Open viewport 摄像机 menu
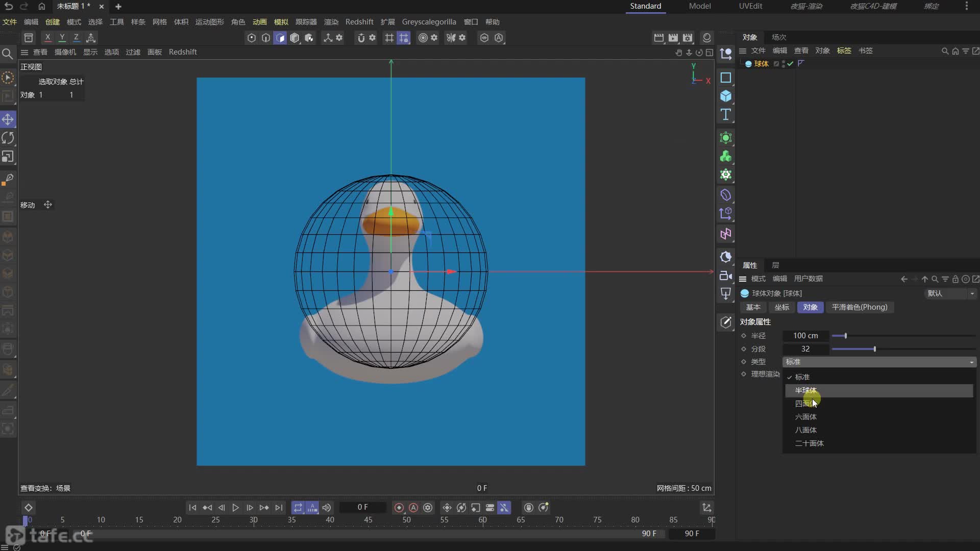The image size is (980, 551). point(65,52)
